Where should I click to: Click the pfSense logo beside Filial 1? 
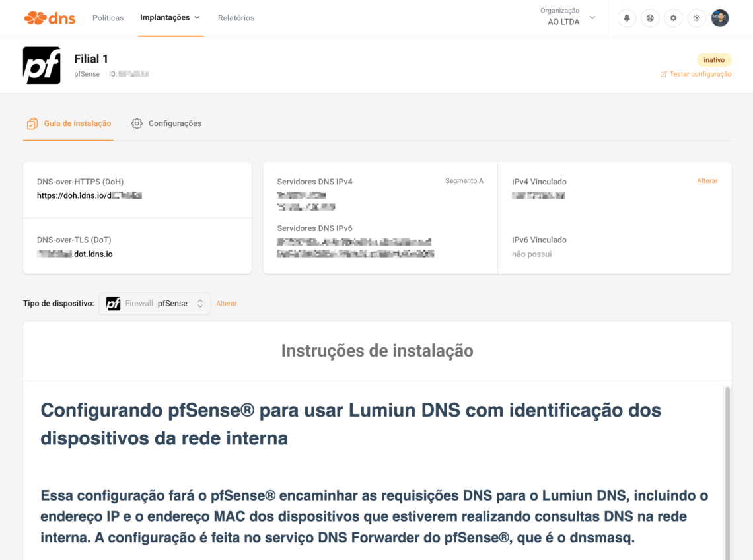coord(42,65)
